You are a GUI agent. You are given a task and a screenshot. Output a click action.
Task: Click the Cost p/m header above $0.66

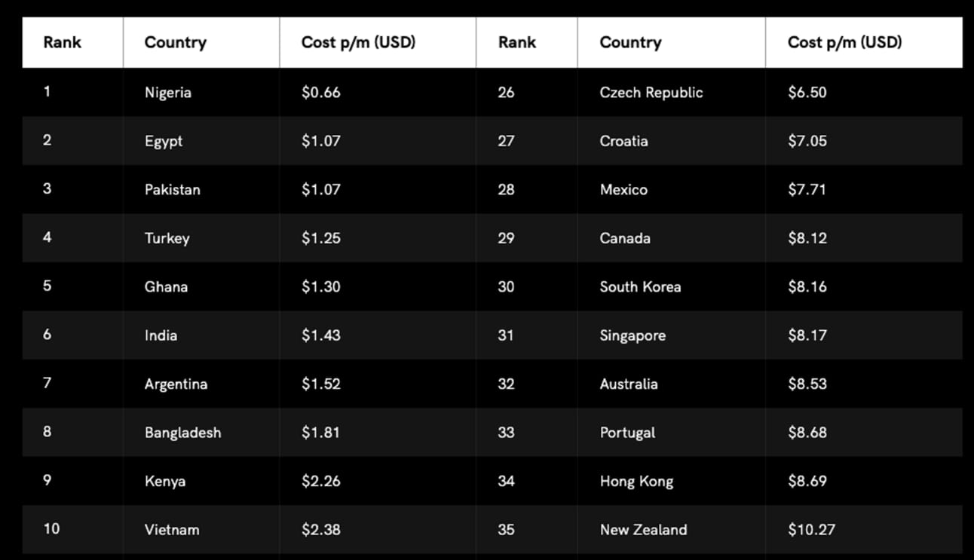(x=358, y=42)
